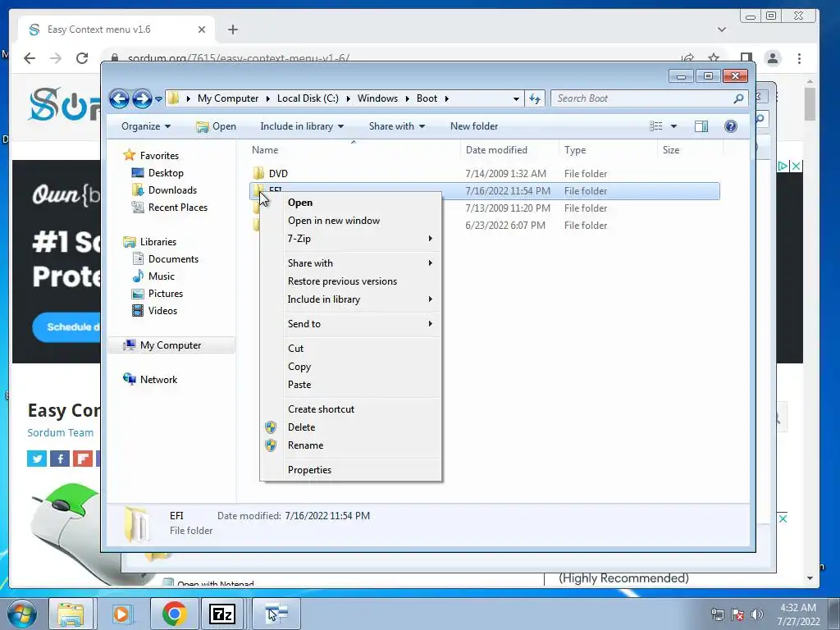Click the Twitter share icon on webpage

[37, 459]
